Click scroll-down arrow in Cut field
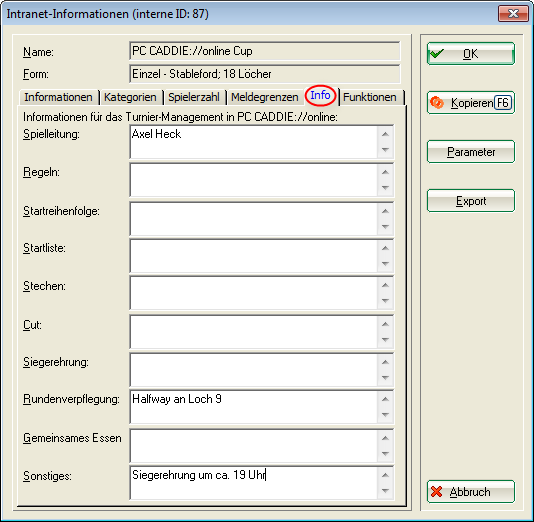The image size is (534, 522). 385,339
